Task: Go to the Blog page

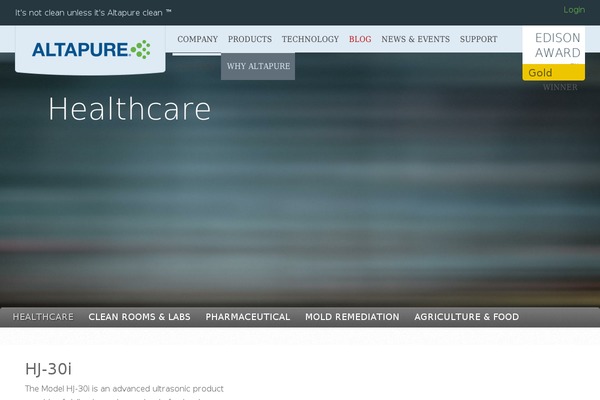Action: pos(360,39)
